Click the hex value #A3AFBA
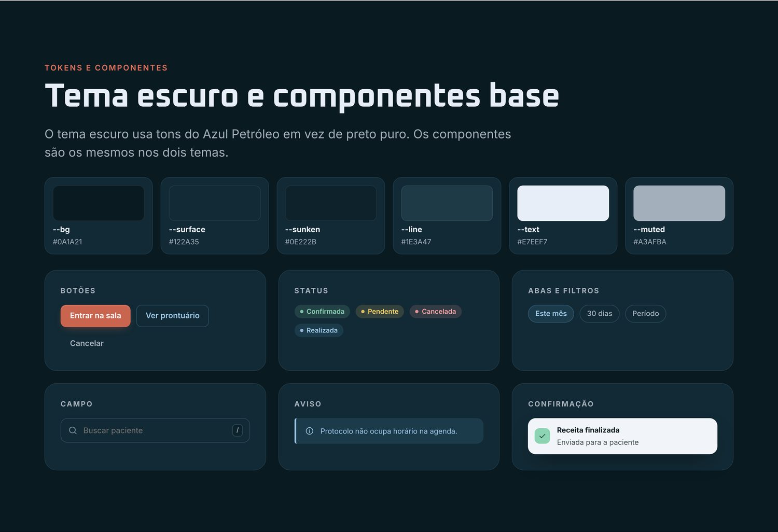The image size is (778, 532). point(650,242)
